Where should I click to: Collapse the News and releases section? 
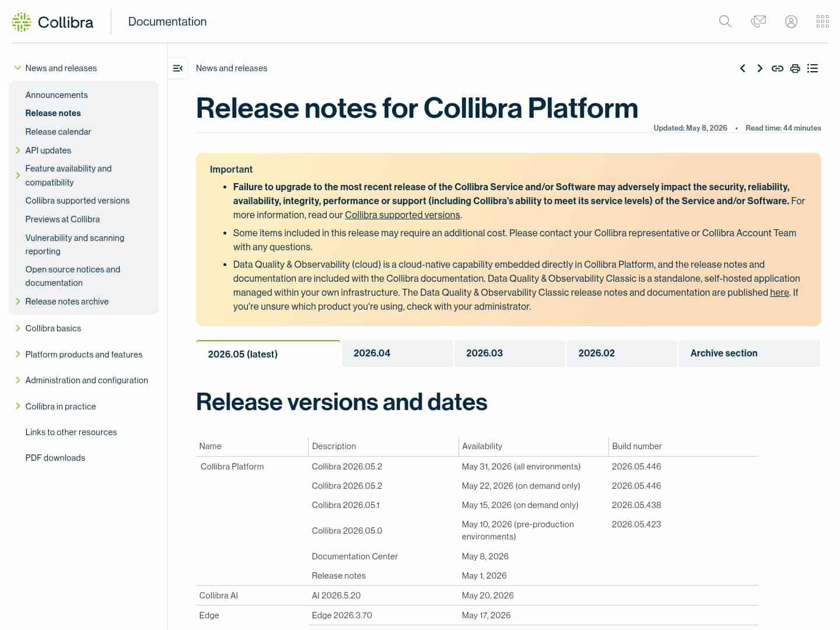coord(17,68)
